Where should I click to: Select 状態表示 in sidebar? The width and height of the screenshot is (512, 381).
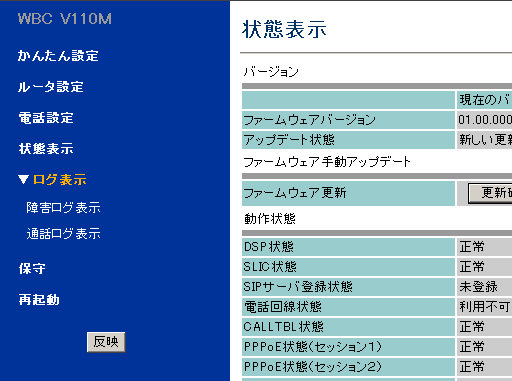(x=46, y=149)
